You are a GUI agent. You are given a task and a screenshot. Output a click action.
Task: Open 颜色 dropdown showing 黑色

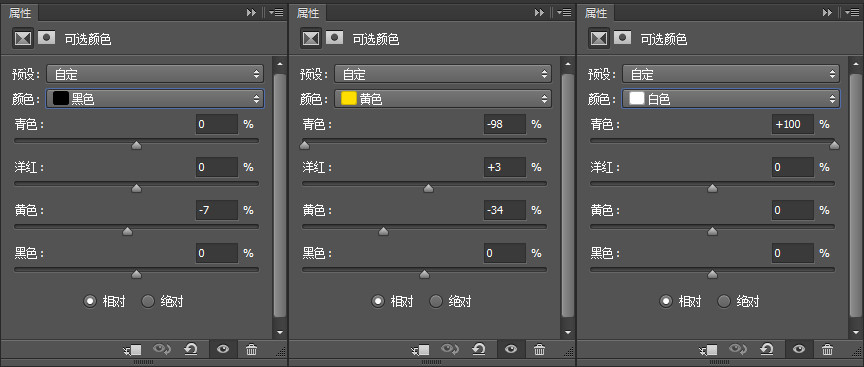click(x=155, y=99)
